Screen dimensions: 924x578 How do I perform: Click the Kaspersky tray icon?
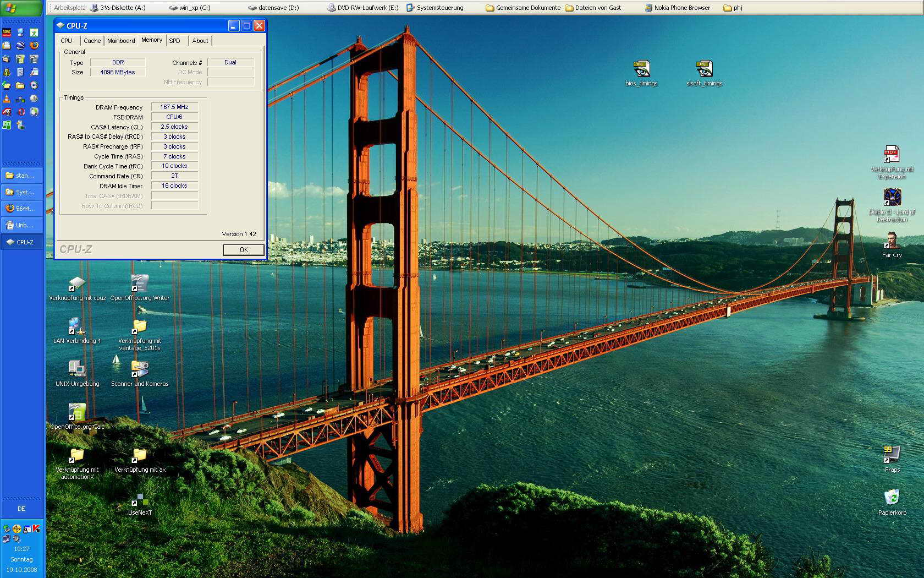(x=36, y=528)
